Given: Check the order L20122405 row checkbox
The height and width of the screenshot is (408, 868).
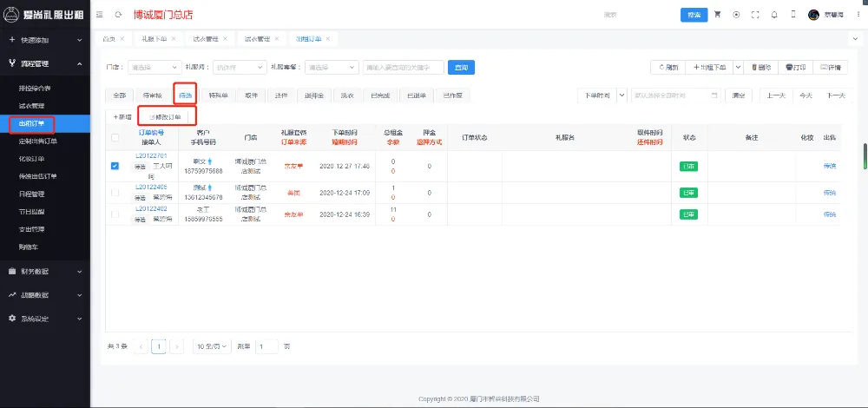Looking at the screenshot, I should [x=115, y=192].
